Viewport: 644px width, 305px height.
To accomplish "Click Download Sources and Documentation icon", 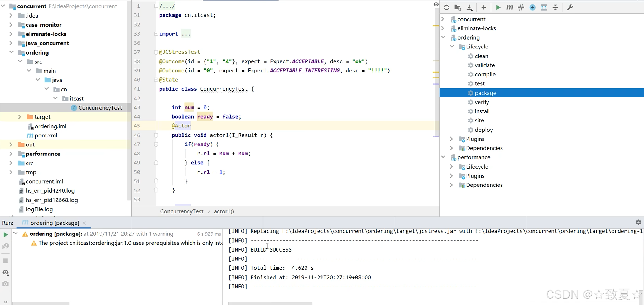I will pyautogui.click(x=469, y=7).
